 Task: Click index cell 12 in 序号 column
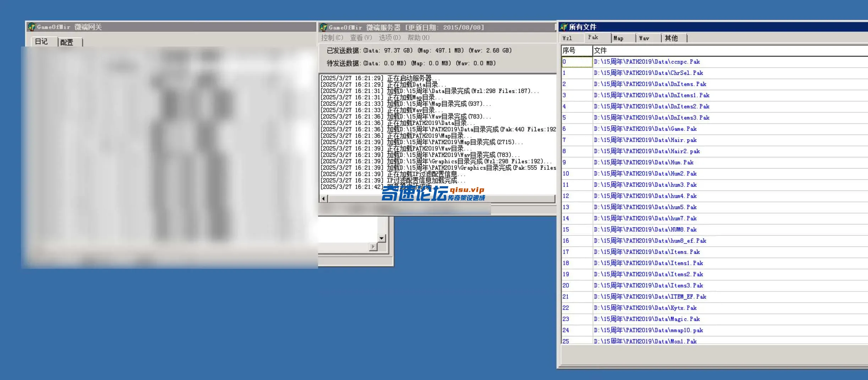coord(577,196)
